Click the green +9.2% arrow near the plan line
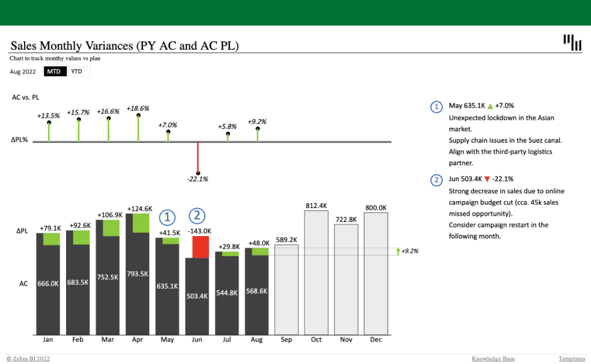 [399, 251]
